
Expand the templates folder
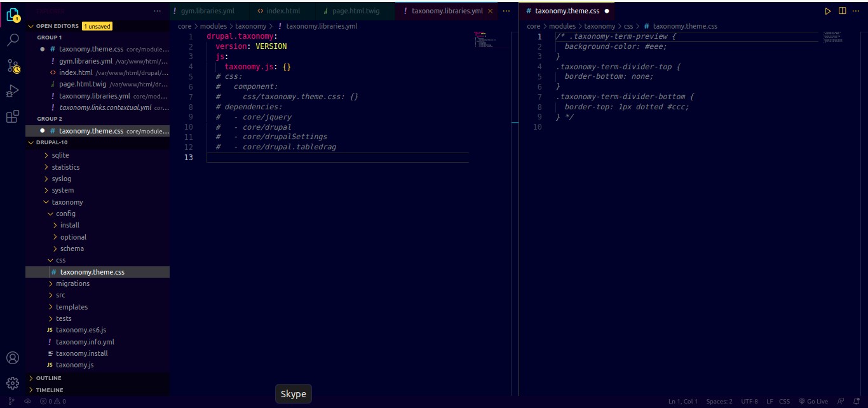[71, 307]
